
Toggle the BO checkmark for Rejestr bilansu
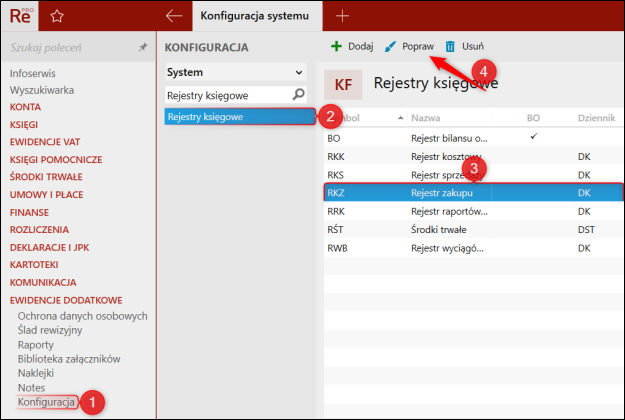[x=533, y=137]
